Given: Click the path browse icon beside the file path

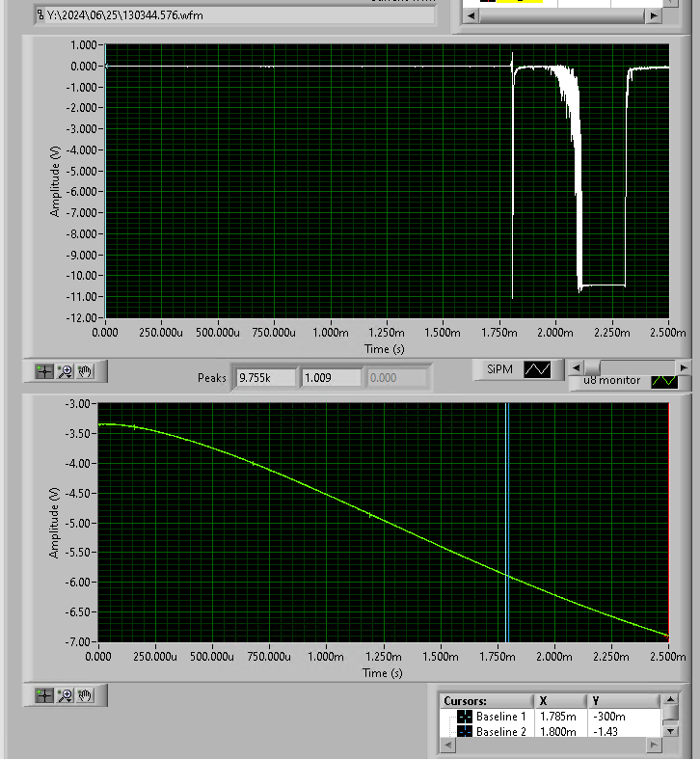Looking at the screenshot, I should click(x=40, y=15).
